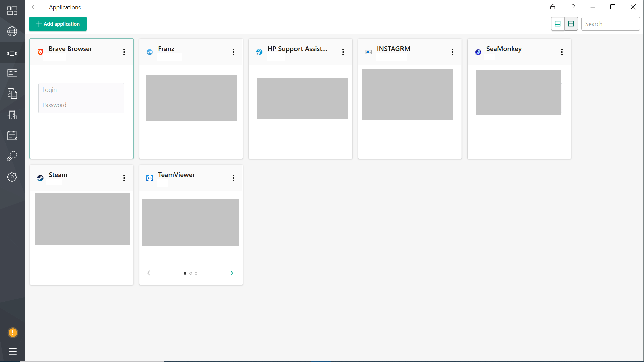Click the Add application button
Viewport: 644px width, 362px height.
click(58, 24)
